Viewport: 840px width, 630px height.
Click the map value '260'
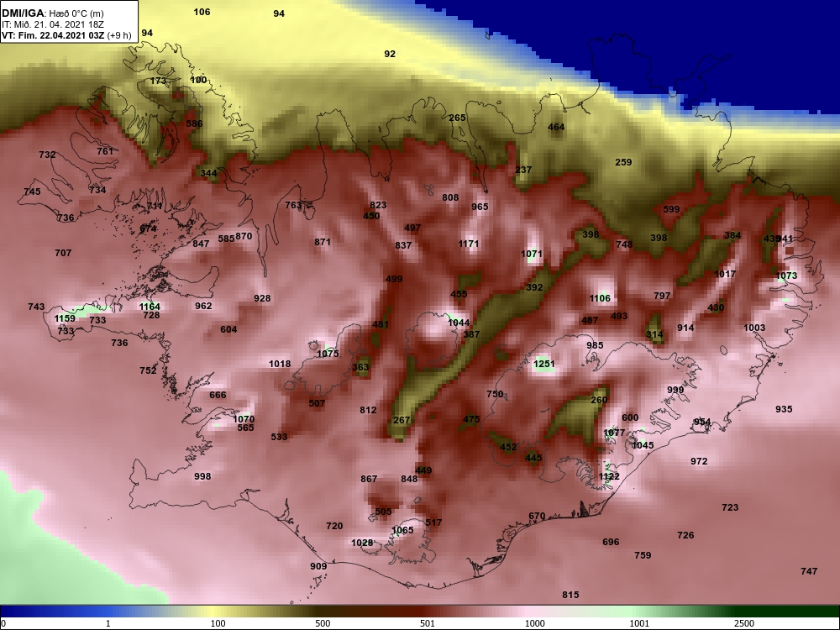(x=599, y=400)
